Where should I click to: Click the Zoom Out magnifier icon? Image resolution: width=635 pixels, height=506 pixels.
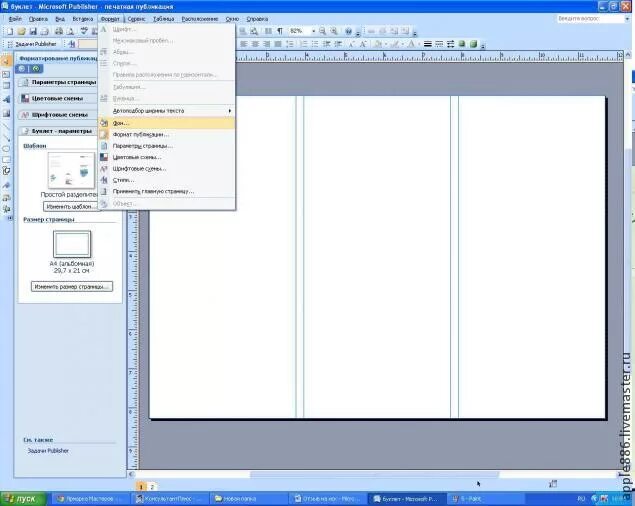click(x=322, y=31)
